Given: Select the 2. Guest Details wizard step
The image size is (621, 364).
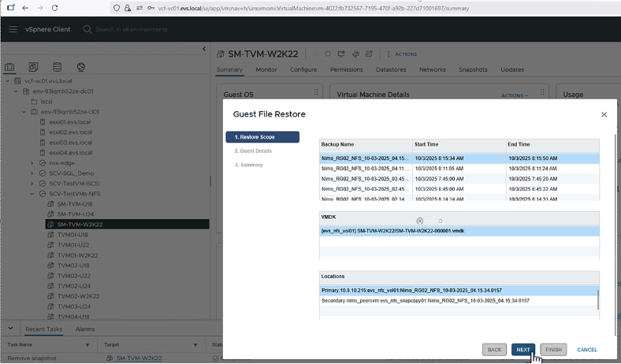Looking at the screenshot, I should click(x=253, y=151).
